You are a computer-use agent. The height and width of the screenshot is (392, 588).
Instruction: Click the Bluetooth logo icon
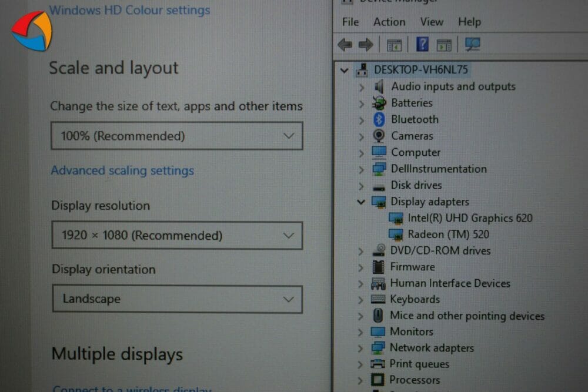tap(379, 119)
